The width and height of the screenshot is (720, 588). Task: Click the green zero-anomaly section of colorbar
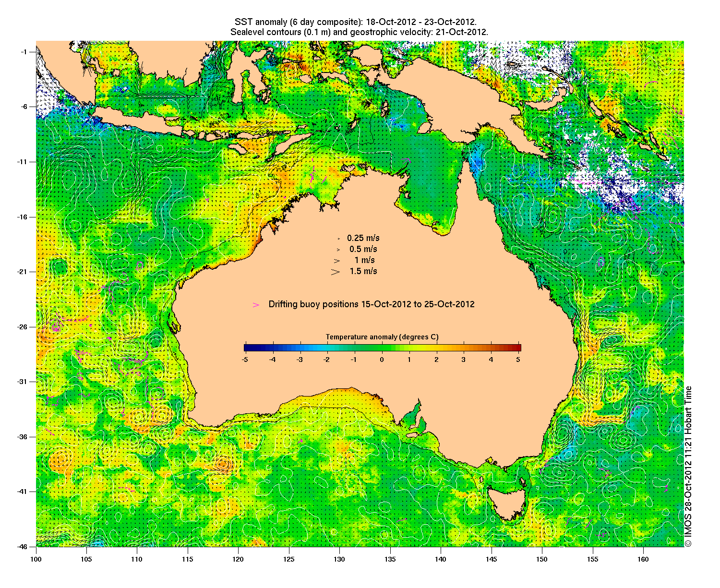coord(382,348)
